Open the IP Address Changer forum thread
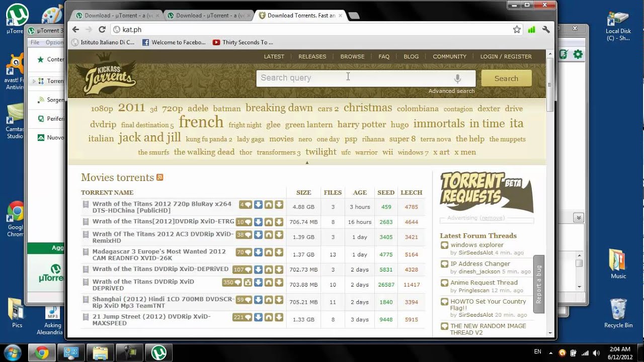The height and width of the screenshot is (362, 644). tap(480, 263)
